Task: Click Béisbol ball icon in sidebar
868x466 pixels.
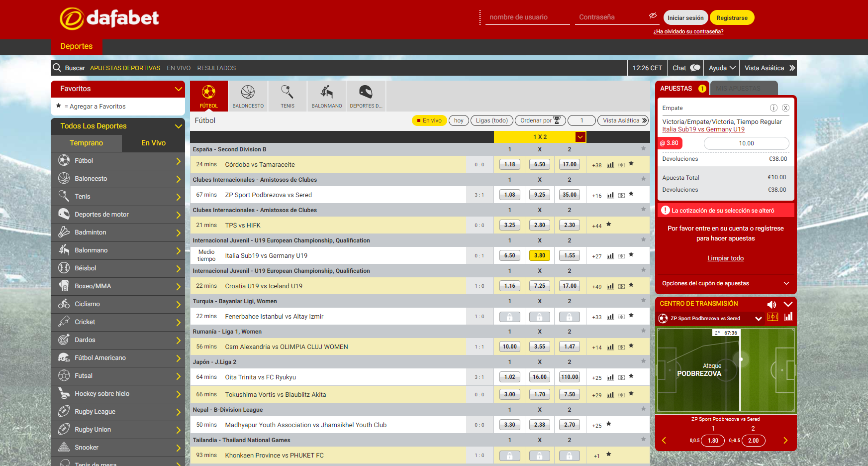Action: point(64,268)
